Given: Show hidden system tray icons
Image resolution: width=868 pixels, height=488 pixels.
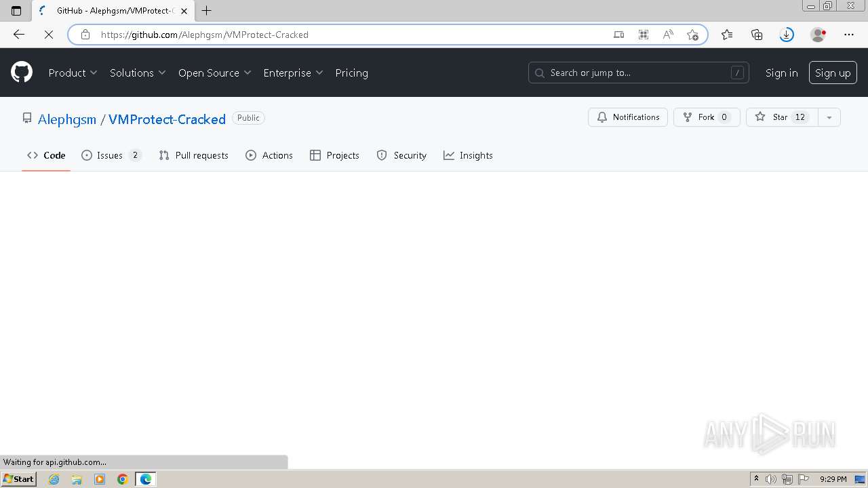Looking at the screenshot, I should coord(757,479).
